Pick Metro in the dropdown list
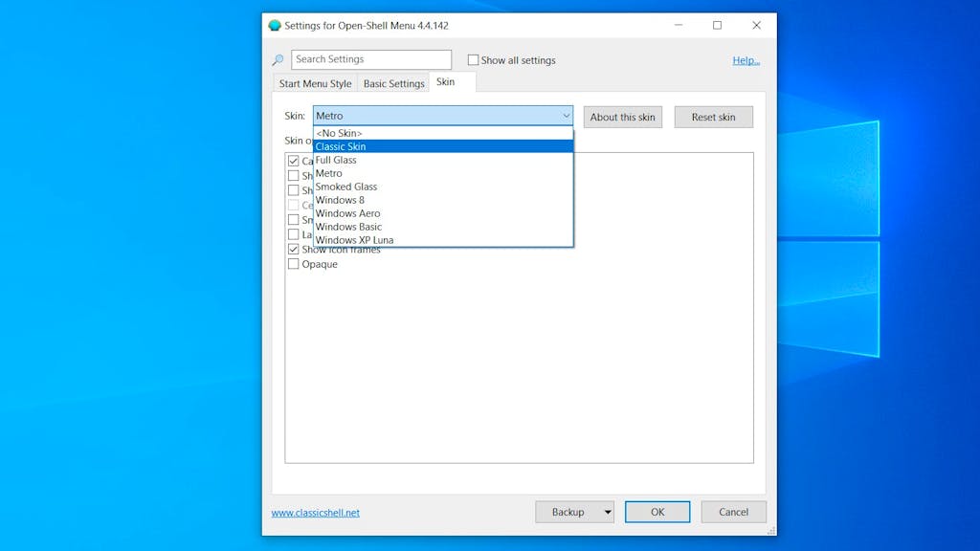 [x=442, y=173]
